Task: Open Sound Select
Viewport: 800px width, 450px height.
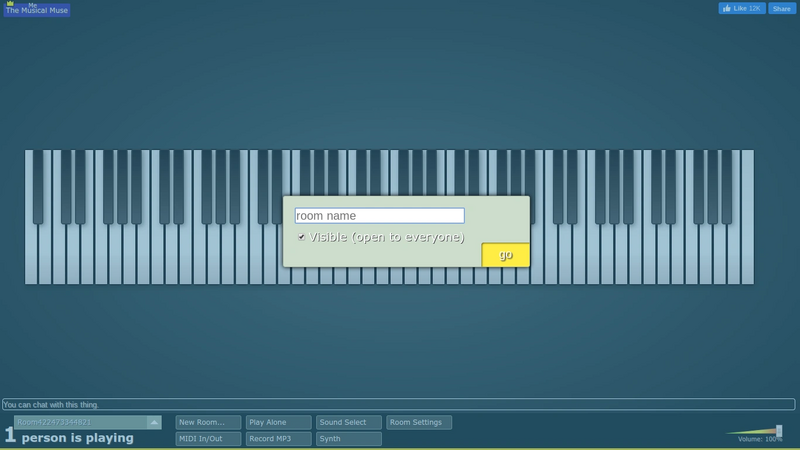Action: (x=349, y=422)
